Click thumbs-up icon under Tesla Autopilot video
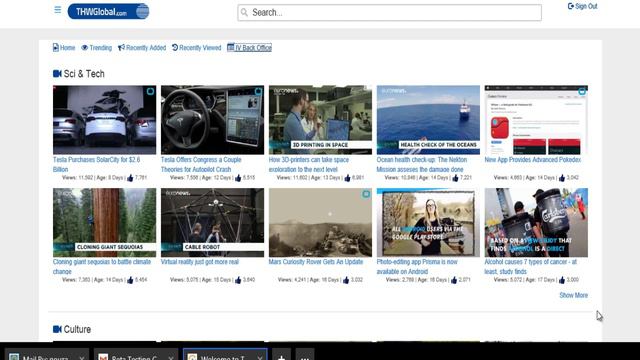This screenshot has height=360, width=640. [238, 178]
